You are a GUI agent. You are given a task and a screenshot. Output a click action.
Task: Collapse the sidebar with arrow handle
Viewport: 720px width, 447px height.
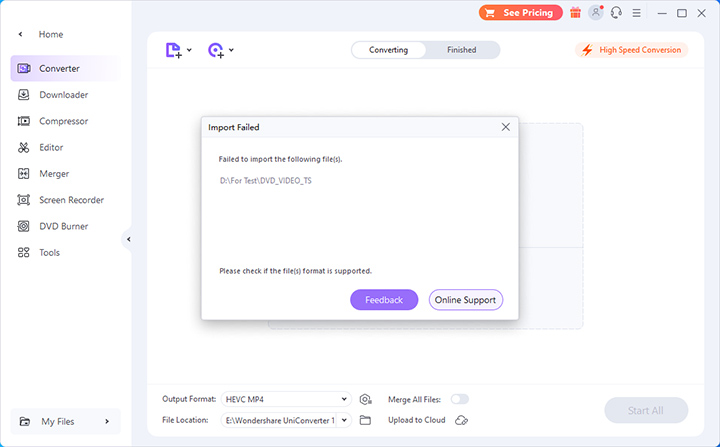pos(128,239)
